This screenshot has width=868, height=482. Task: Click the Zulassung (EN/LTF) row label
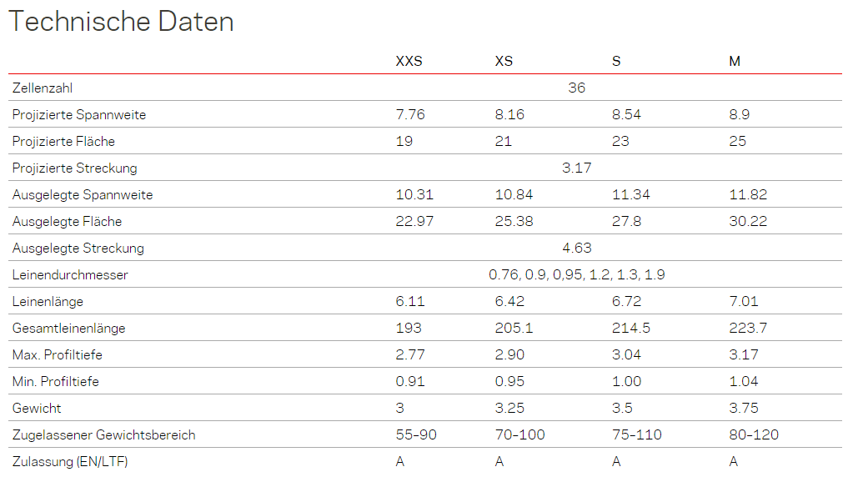pyautogui.click(x=70, y=461)
